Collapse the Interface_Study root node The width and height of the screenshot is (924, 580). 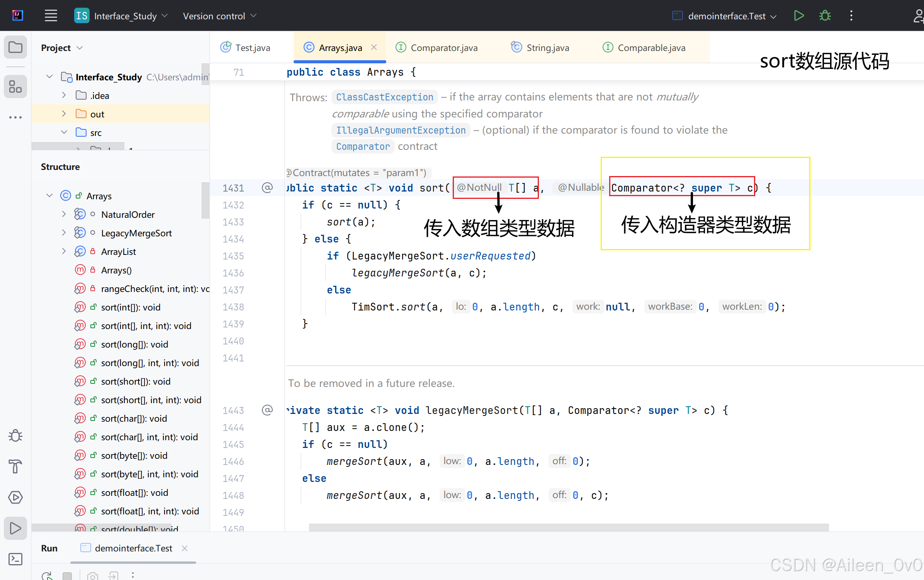click(x=49, y=76)
